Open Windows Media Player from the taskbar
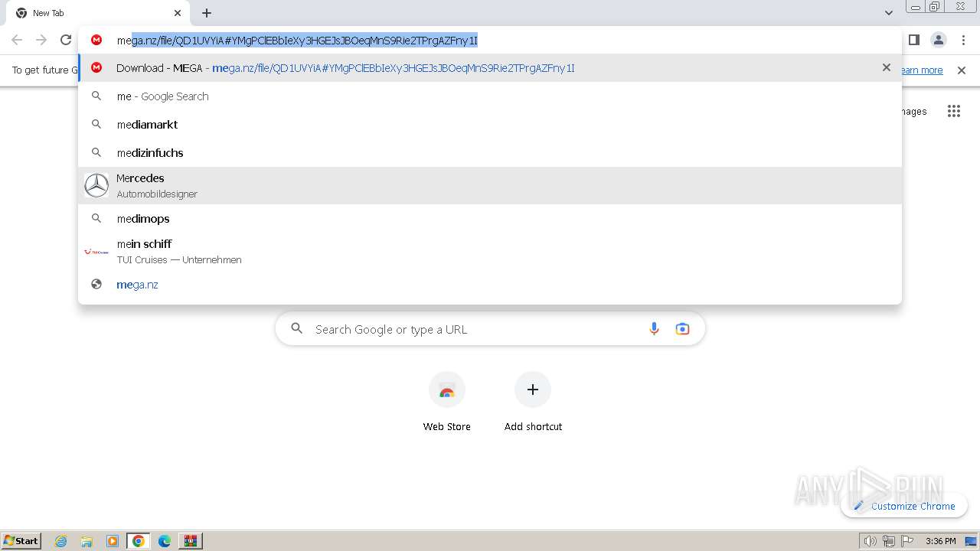The height and width of the screenshot is (551, 980). 113,541
